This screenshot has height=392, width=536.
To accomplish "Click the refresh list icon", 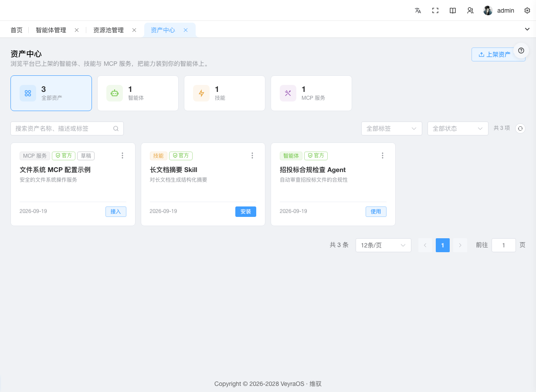I will click(x=520, y=128).
